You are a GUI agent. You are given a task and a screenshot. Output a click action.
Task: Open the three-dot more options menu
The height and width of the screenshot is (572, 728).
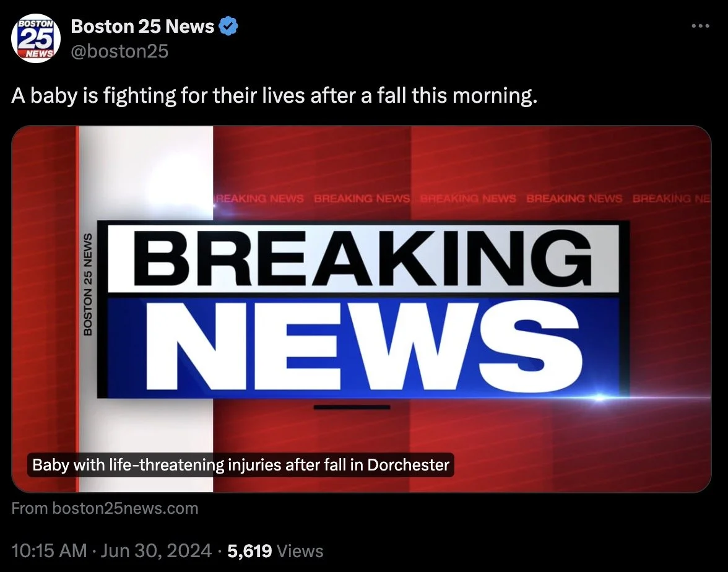pos(700,26)
